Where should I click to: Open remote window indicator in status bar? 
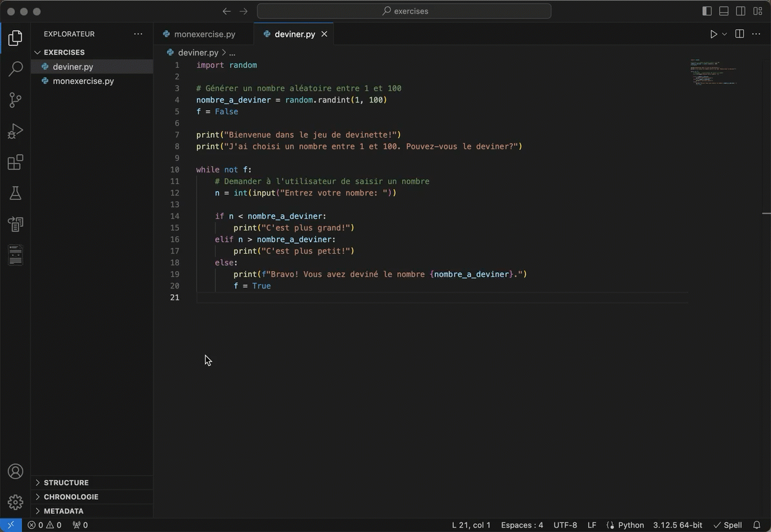pyautogui.click(x=11, y=525)
